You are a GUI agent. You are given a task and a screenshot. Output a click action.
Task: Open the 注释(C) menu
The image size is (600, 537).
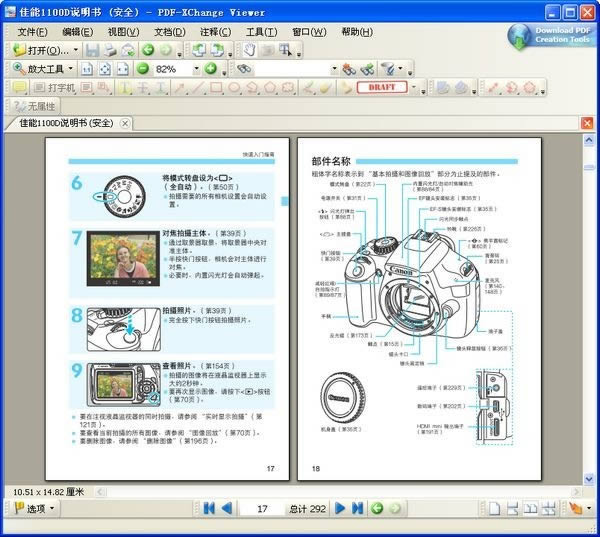point(215,32)
